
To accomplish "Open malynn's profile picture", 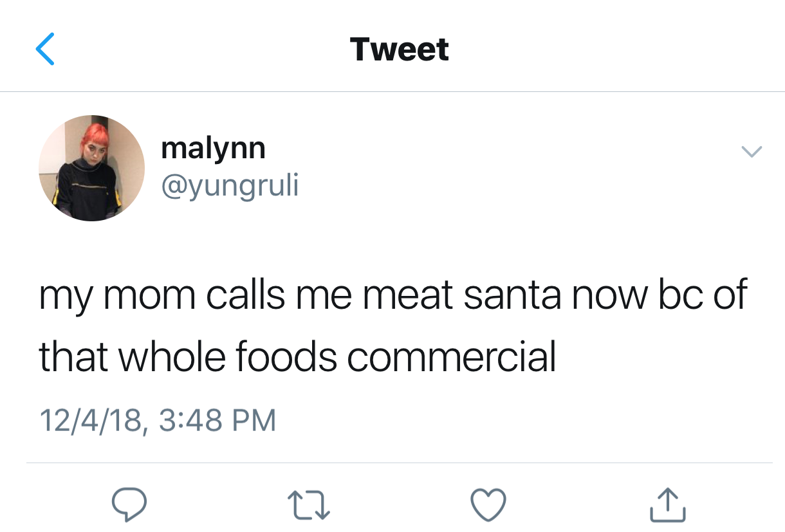I will click(x=91, y=168).
